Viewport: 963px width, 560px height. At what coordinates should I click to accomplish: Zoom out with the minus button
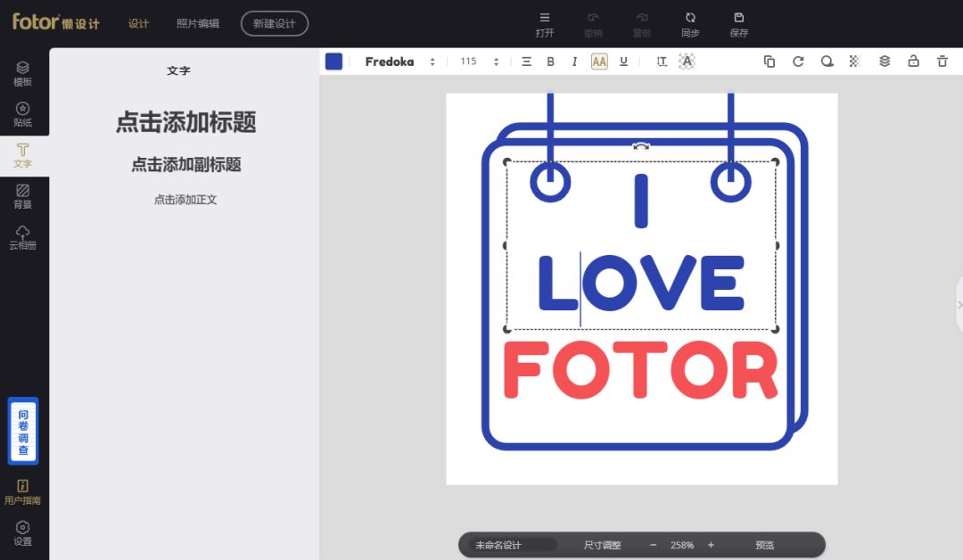tap(654, 545)
